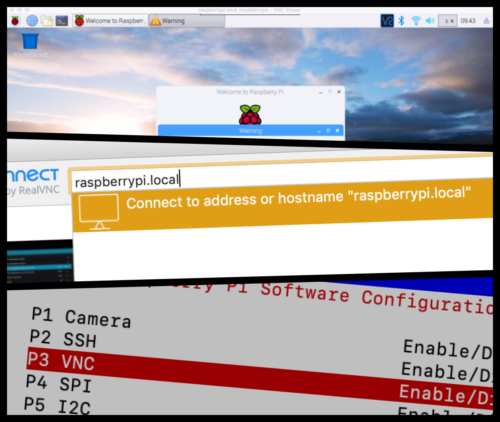Select P1 Camera in raspi-config
Image resolution: width=500 pixels, height=422 pixels.
81,318
